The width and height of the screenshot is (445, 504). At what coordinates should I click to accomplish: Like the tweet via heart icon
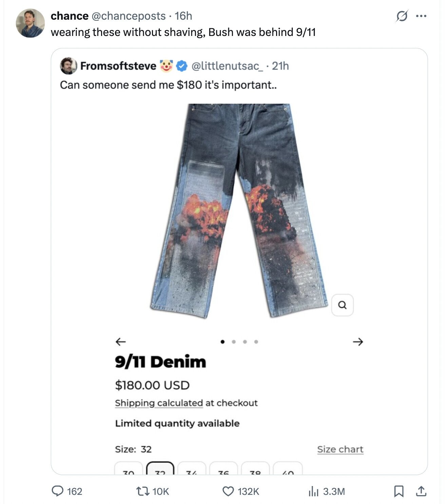pyautogui.click(x=228, y=491)
